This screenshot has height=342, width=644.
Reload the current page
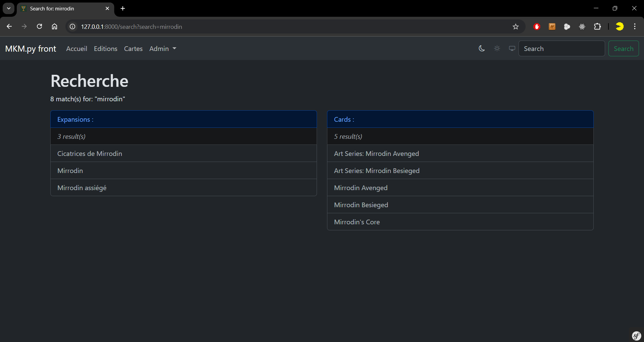click(39, 26)
